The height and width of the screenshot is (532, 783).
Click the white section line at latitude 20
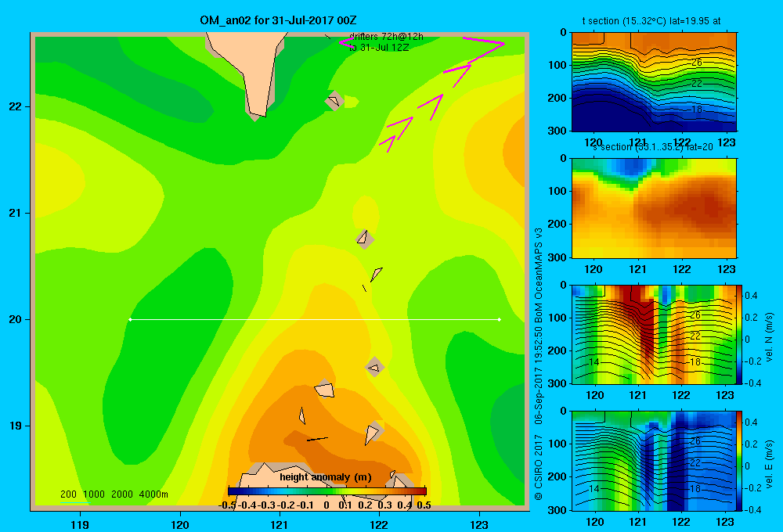315,319
